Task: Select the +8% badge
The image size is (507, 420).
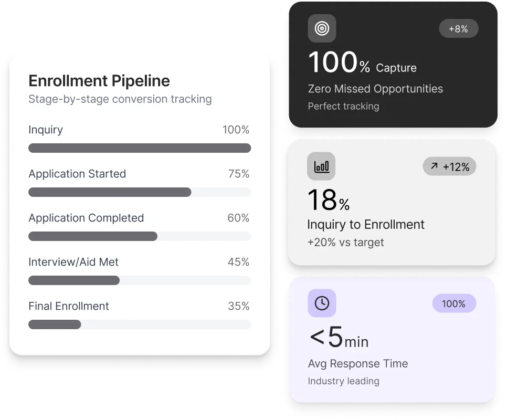Action: (458, 29)
